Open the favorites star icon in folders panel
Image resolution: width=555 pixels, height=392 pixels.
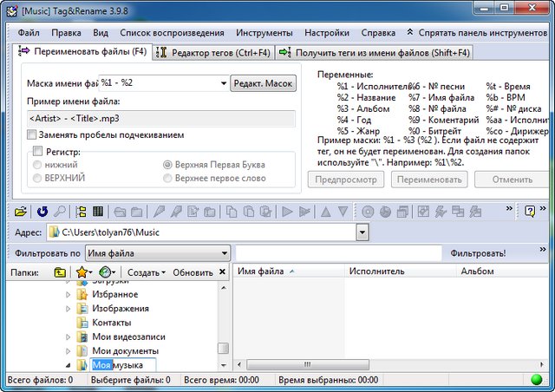click(x=82, y=272)
